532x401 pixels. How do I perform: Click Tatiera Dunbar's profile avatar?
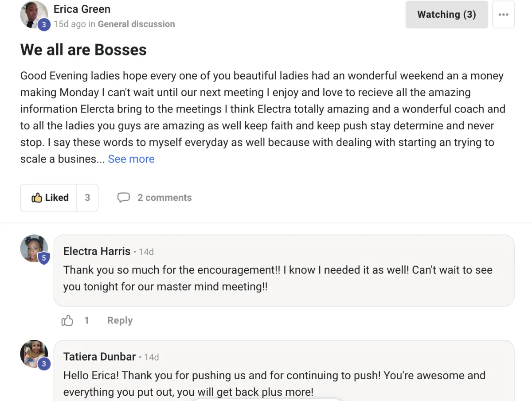34,354
